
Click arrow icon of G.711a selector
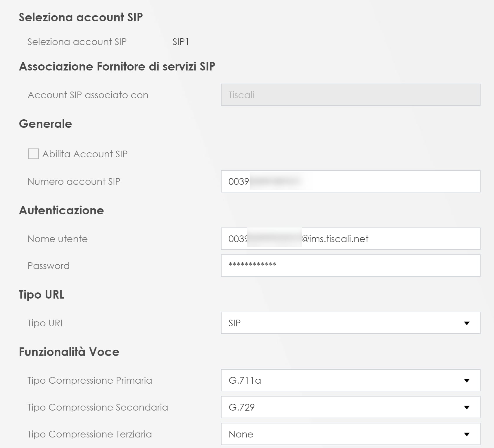point(467,380)
